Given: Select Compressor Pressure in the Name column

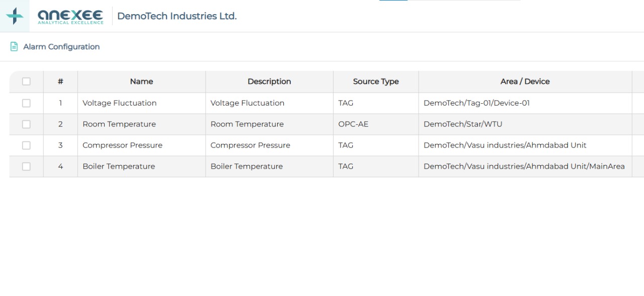Looking at the screenshot, I should coord(122,145).
